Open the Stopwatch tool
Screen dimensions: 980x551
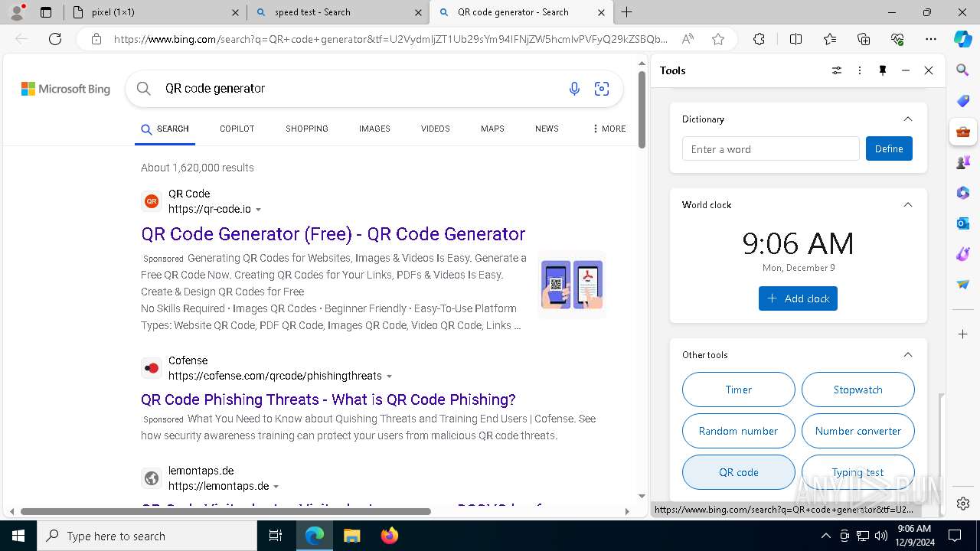pyautogui.click(x=858, y=390)
